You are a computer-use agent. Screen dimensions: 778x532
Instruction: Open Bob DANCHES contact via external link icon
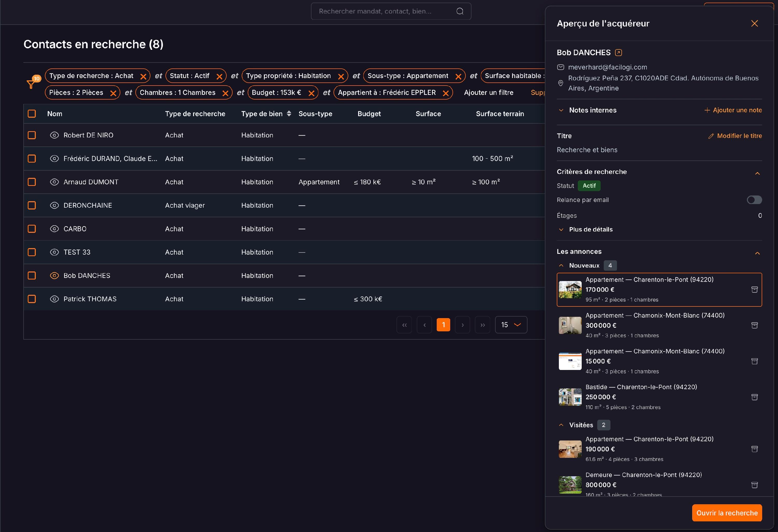[619, 53]
